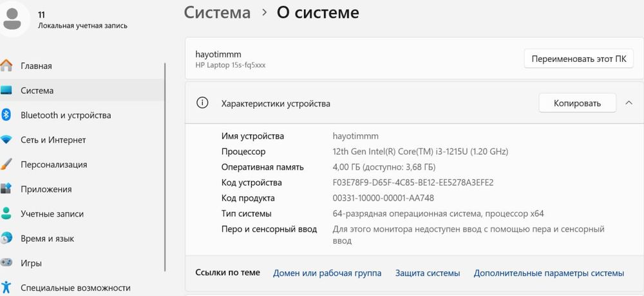Click Локальная учетная запись account text

point(82,26)
